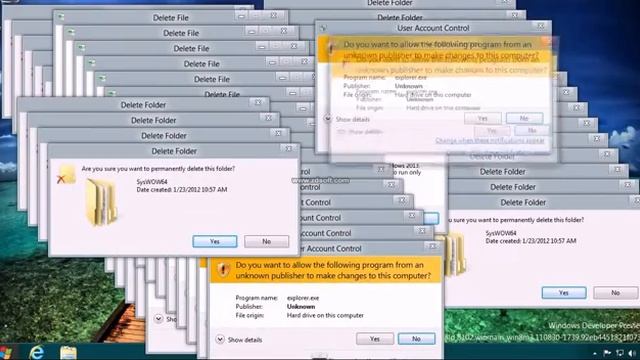Allow explorer.exe with Yes in the sharp User Account Control prompt

tap(375, 339)
